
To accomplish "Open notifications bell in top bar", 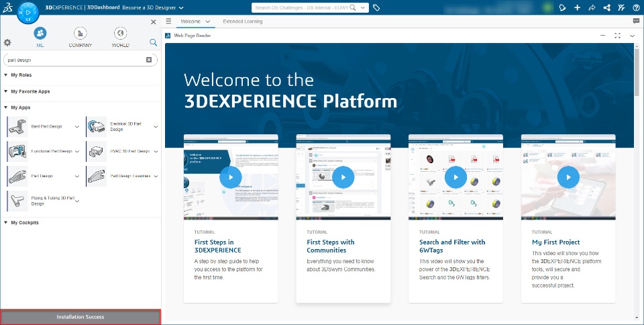I will [563, 7].
